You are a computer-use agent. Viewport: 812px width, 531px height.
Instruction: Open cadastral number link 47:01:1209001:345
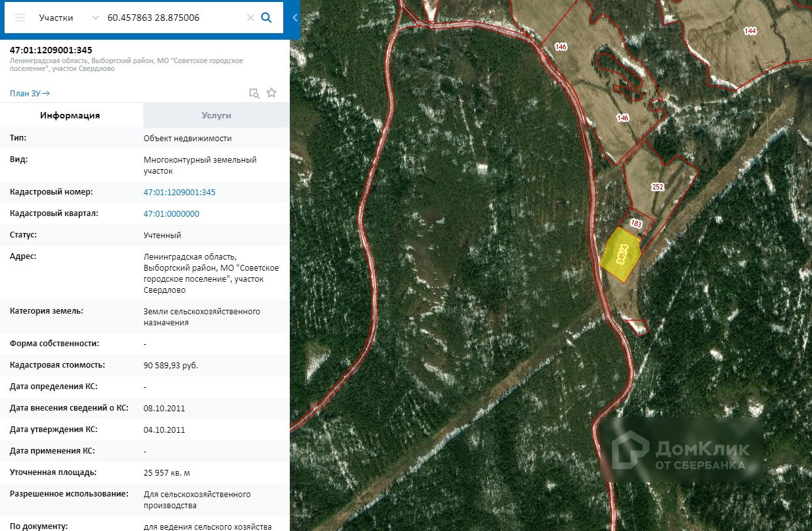pos(179,192)
